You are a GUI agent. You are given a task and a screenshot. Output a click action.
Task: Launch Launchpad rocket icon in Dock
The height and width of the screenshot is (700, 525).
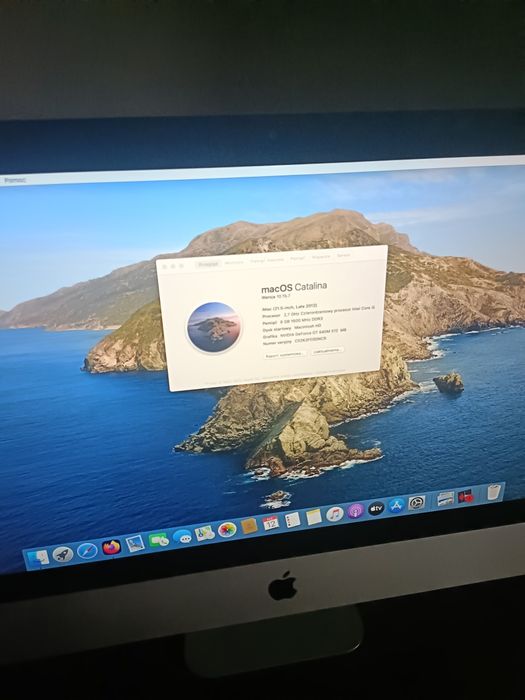click(63, 554)
